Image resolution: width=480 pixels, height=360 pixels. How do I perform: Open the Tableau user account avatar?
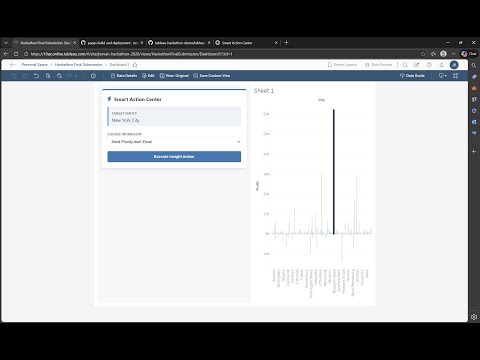pyautogui.click(x=454, y=65)
